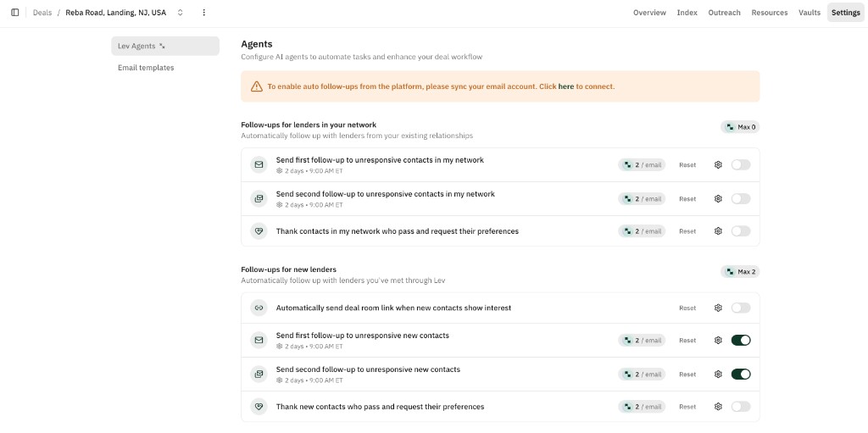Go to the Resources tab
Viewport: 868px width, 433px height.
770,12
